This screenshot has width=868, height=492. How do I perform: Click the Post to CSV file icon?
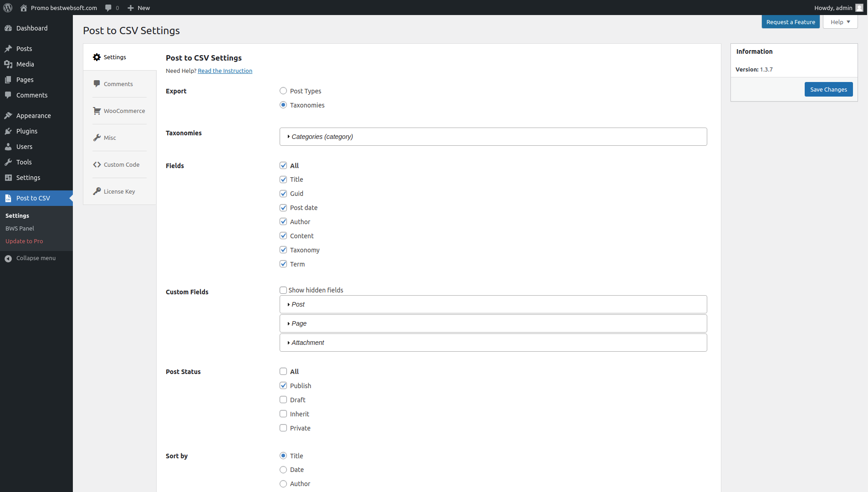click(x=8, y=198)
